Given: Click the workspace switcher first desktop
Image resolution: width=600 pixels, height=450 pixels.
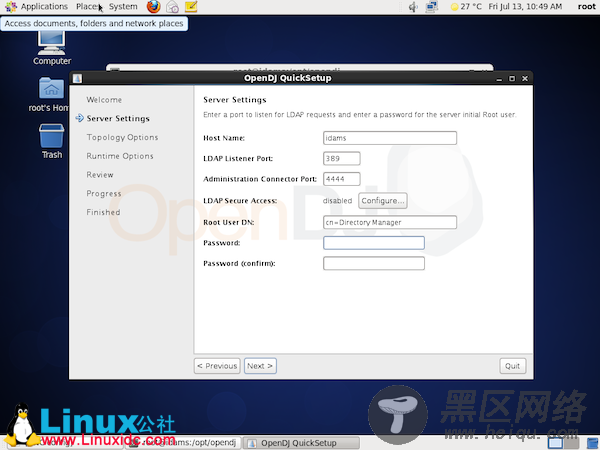Looking at the screenshot, I should [x=555, y=443].
